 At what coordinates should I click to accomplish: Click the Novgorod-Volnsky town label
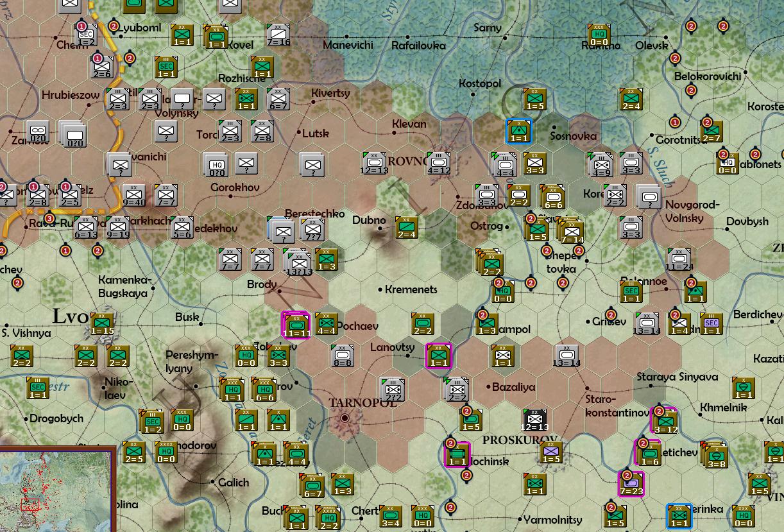692,211
